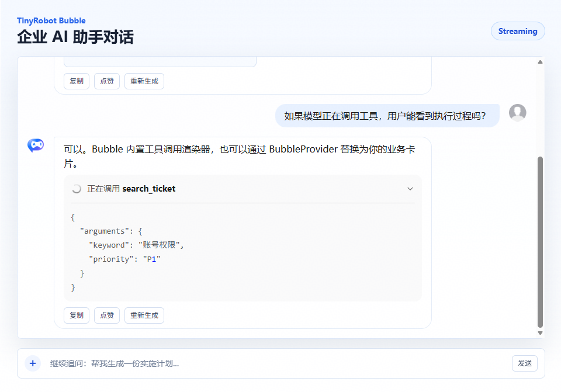Click the "priority": "P1" JSON line
Screen dimensions: 561x392
pyautogui.click(x=124, y=259)
